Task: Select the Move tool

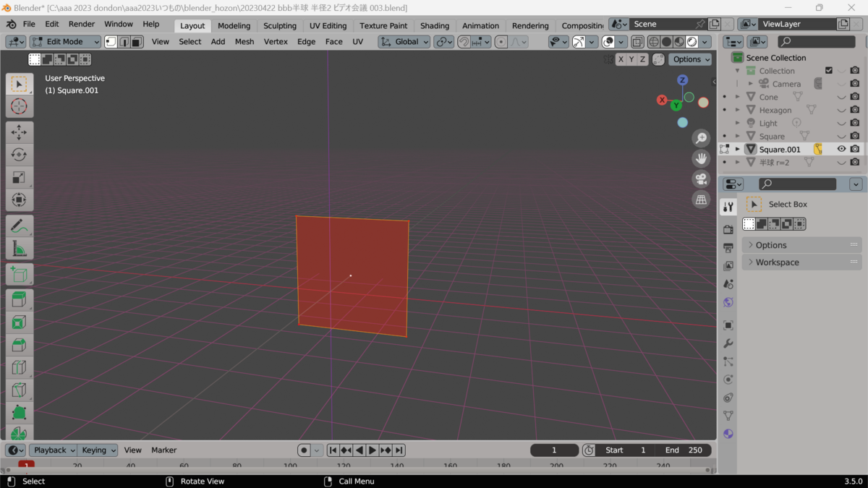Action: pyautogui.click(x=20, y=132)
